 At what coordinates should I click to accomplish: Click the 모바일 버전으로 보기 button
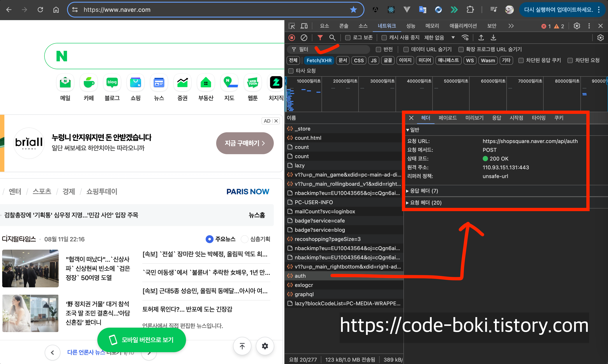tap(141, 340)
